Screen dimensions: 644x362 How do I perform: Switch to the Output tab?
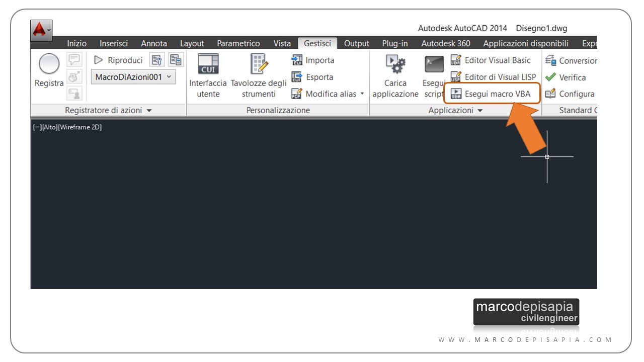click(x=357, y=43)
